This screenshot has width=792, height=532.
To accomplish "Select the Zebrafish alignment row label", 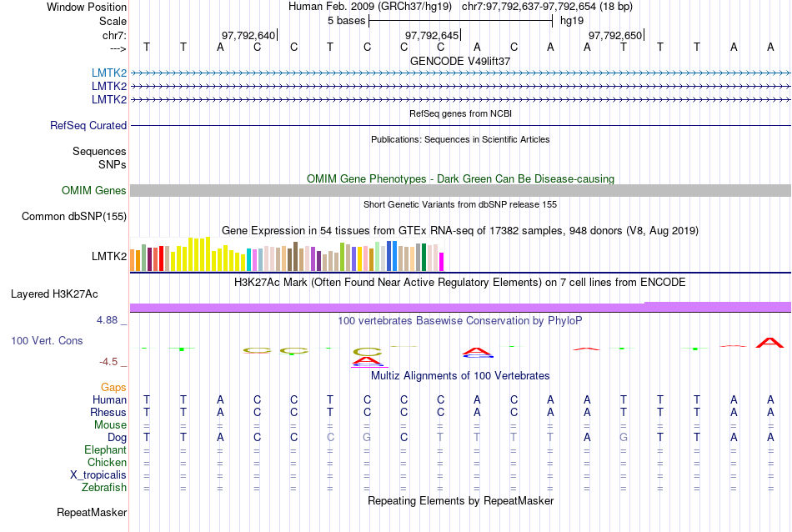I will coord(104,488).
